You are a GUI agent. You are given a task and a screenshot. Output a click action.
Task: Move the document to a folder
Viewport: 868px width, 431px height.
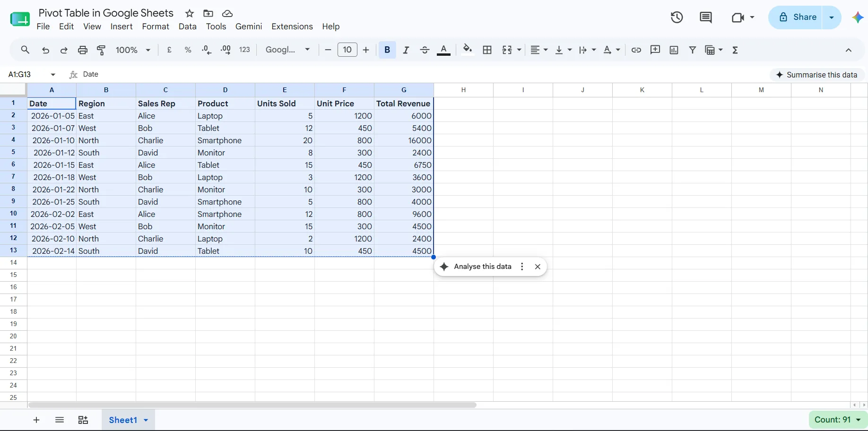(x=208, y=13)
